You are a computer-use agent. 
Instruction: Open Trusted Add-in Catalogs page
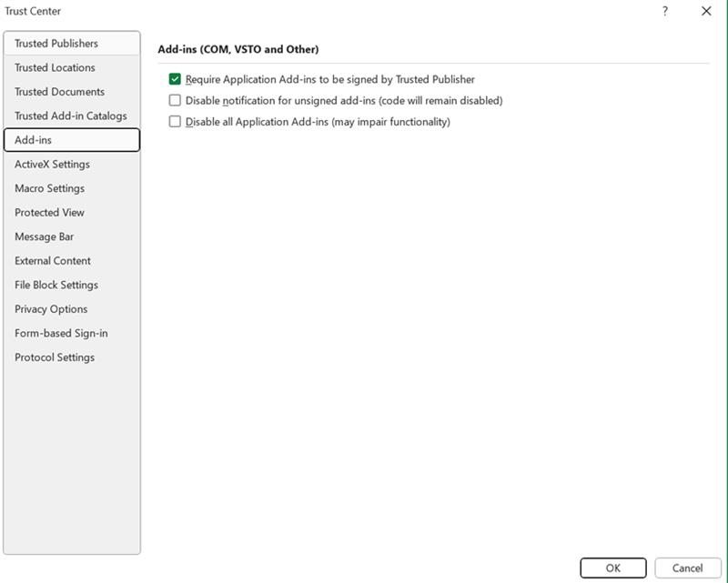[x=72, y=116]
